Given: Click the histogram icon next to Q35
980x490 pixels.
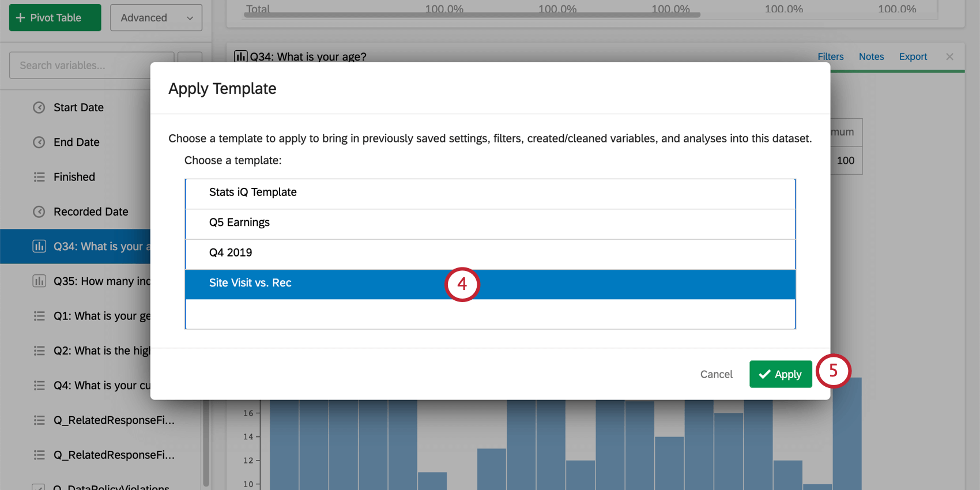Looking at the screenshot, I should point(39,281).
